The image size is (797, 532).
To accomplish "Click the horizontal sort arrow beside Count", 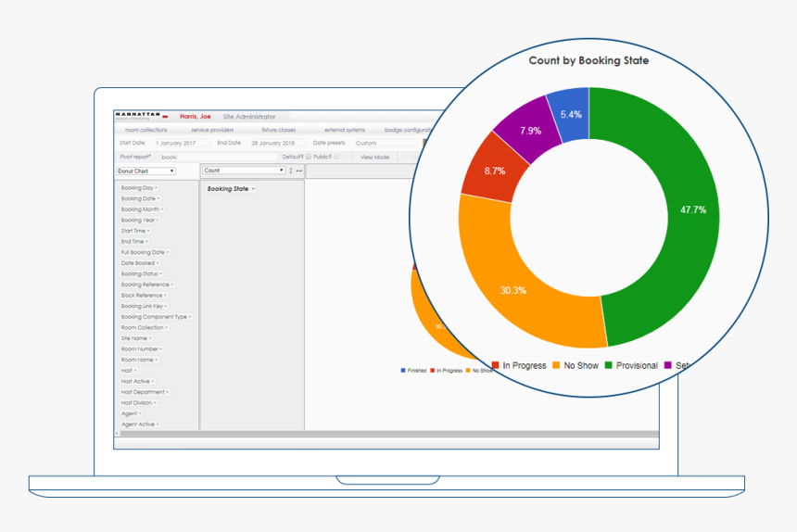I will 298,171.
